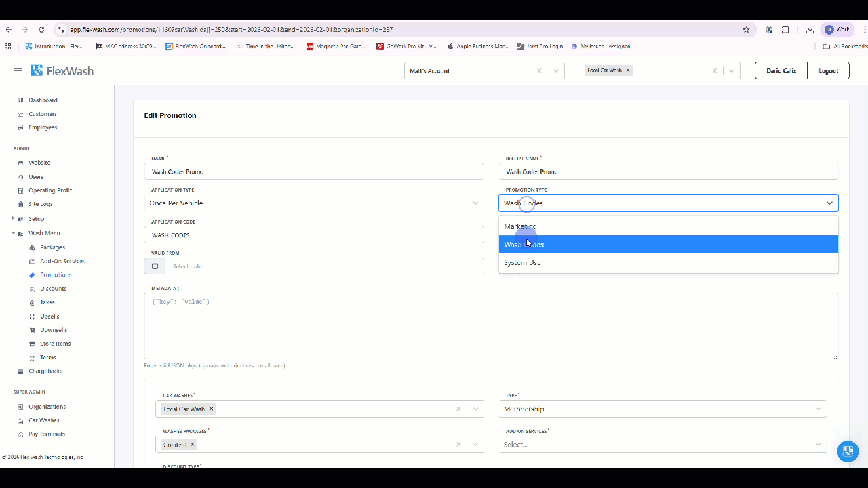The height and width of the screenshot is (488, 868).
Task: Open Promotions in the sidebar
Action: tap(56, 274)
